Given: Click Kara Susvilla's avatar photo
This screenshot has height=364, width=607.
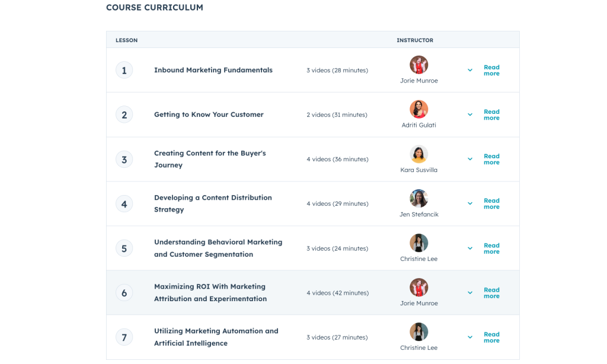Looking at the screenshot, I should coord(418,154).
